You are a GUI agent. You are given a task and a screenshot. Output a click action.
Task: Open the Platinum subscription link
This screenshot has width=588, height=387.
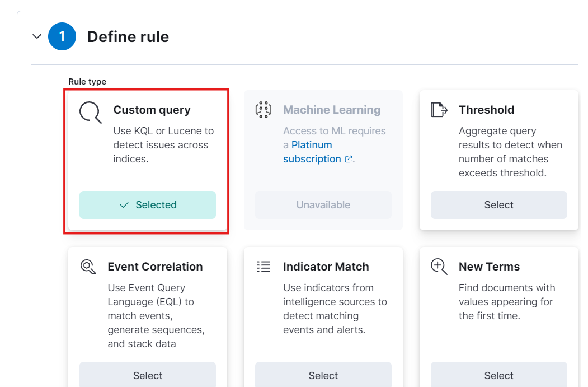pyautogui.click(x=312, y=152)
